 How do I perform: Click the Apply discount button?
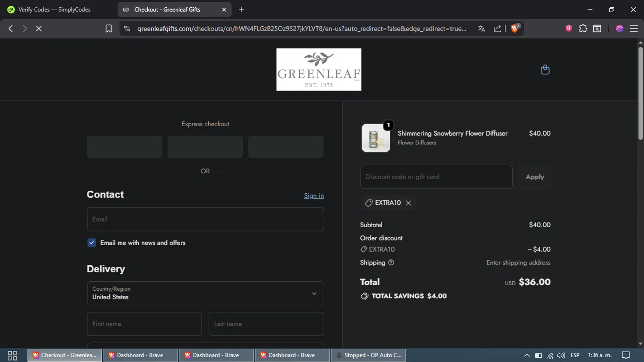tap(535, 177)
